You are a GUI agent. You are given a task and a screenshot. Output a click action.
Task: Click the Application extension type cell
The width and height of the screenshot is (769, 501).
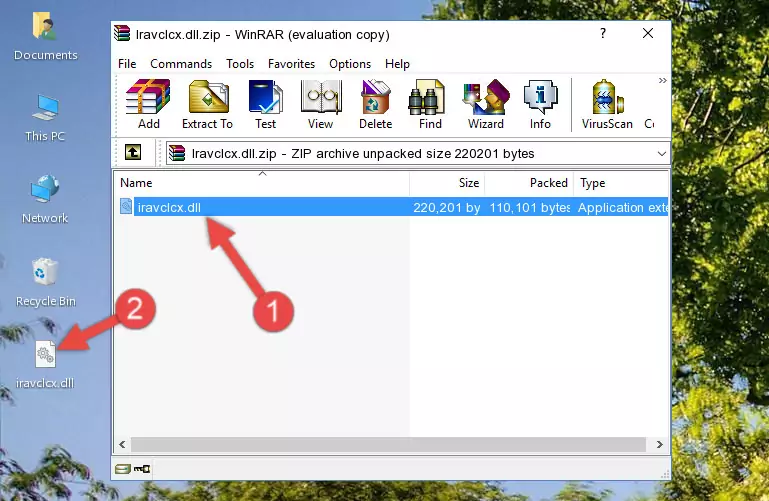coord(622,207)
